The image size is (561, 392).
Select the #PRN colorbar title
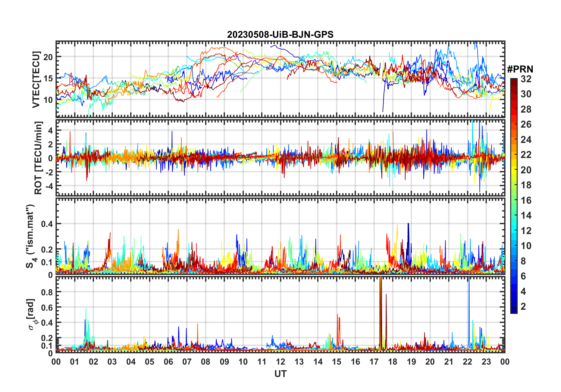[x=520, y=69]
